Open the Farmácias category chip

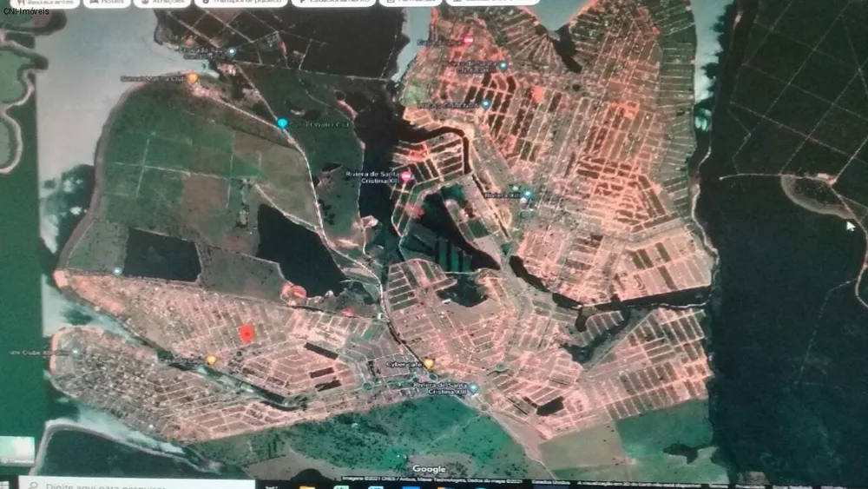point(411,3)
